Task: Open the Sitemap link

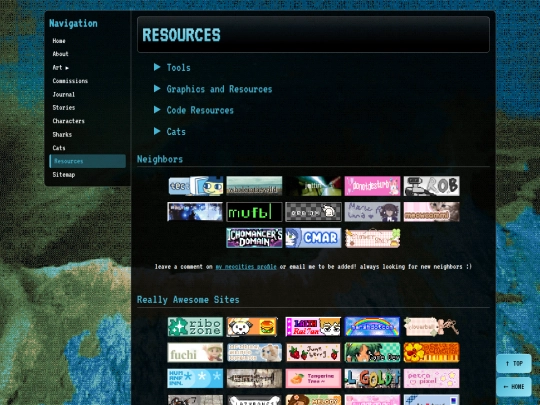Action: [x=64, y=175]
